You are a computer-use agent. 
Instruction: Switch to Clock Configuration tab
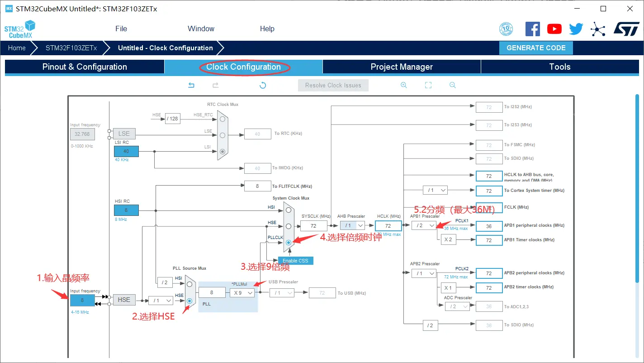tap(243, 67)
